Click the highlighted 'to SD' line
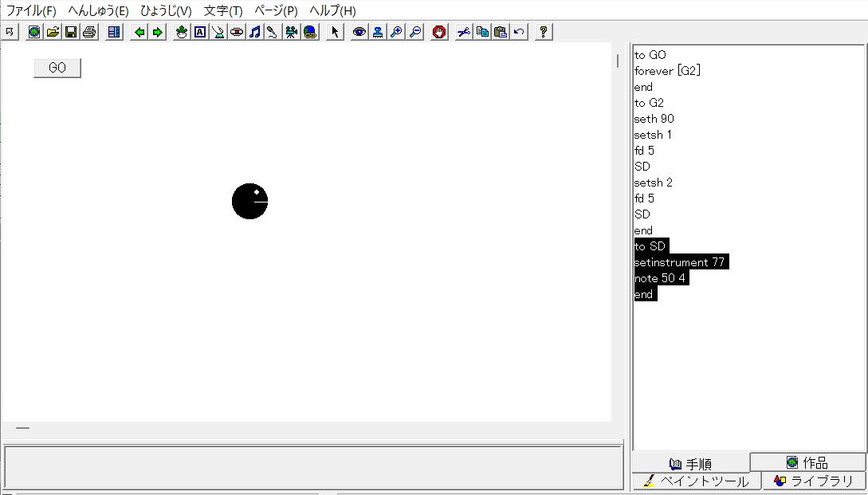Screen dimensions: 868x495 click(651, 246)
